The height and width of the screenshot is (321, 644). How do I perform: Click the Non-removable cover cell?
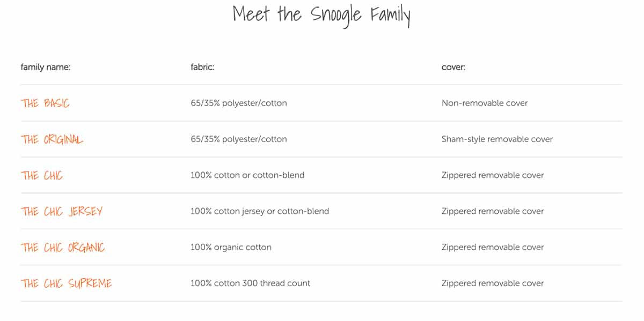[485, 103]
